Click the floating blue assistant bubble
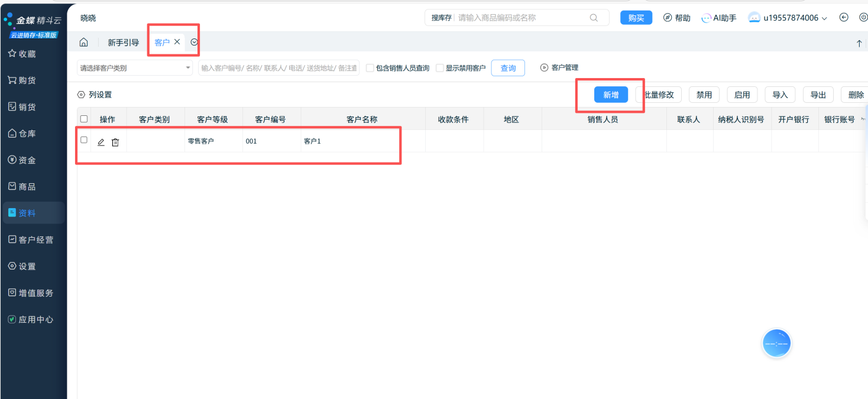This screenshot has width=868, height=399. (x=776, y=343)
